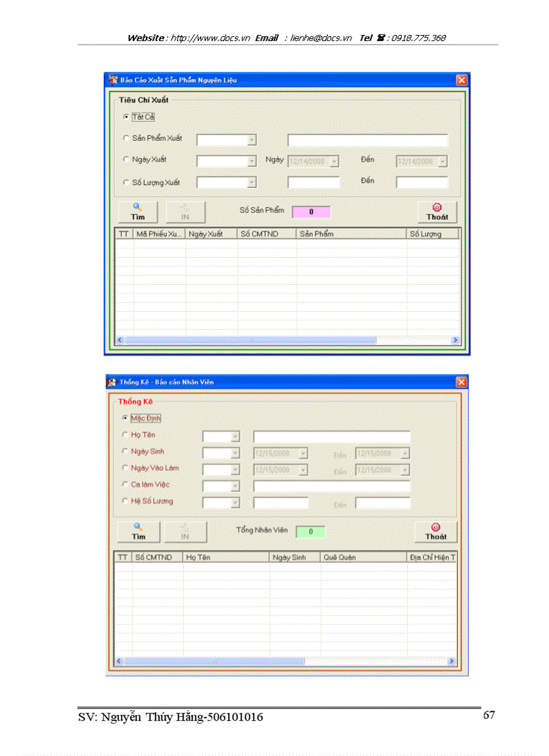
Task: Open the Ca làm Việc condition dropdown
Action: (235, 486)
